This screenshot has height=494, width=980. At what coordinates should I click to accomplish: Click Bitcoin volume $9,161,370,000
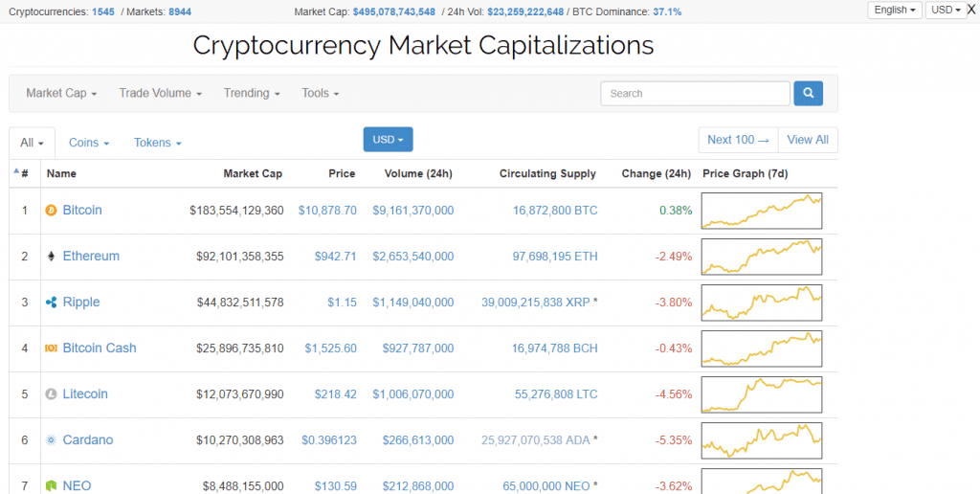click(x=413, y=211)
